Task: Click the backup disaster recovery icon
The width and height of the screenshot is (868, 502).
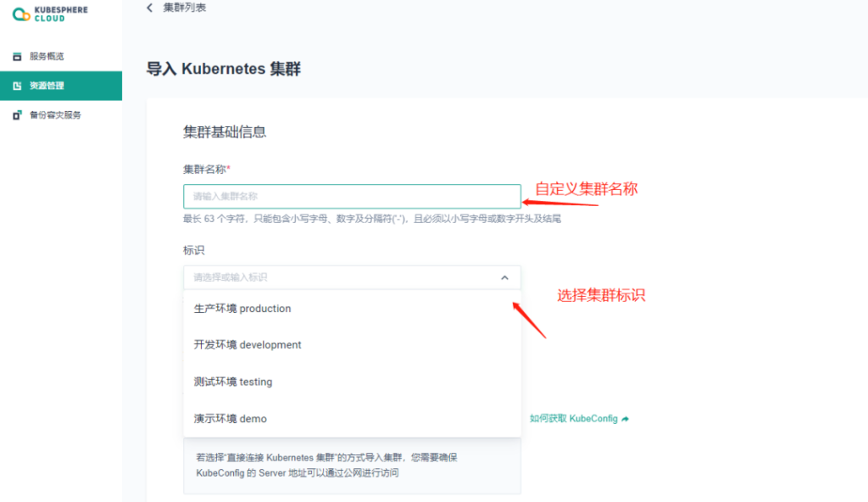Action: [17, 115]
